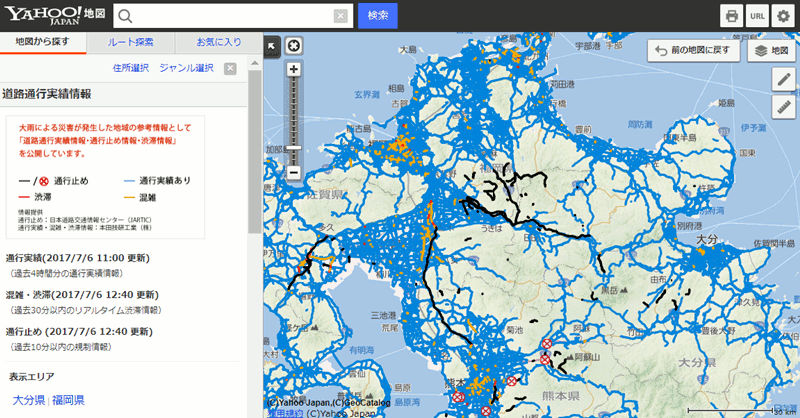Select the 地図から探す tab

pyautogui.click(x=42, y=42)
